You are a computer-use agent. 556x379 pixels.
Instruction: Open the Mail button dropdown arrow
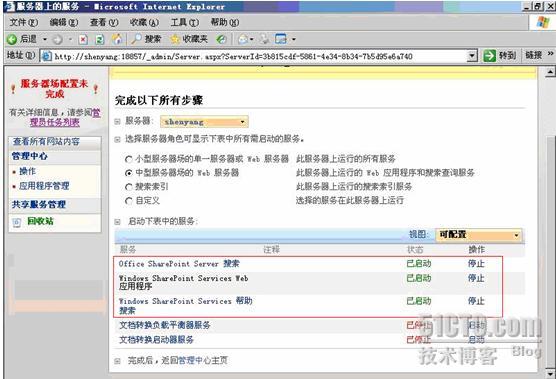pos(251,39)
